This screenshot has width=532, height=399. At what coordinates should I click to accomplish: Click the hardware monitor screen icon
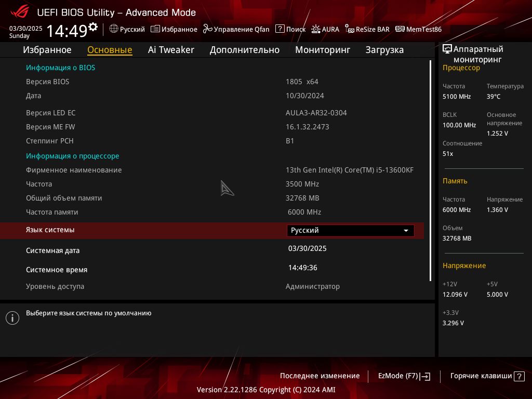pyautogui.click(x=447, y=49)
